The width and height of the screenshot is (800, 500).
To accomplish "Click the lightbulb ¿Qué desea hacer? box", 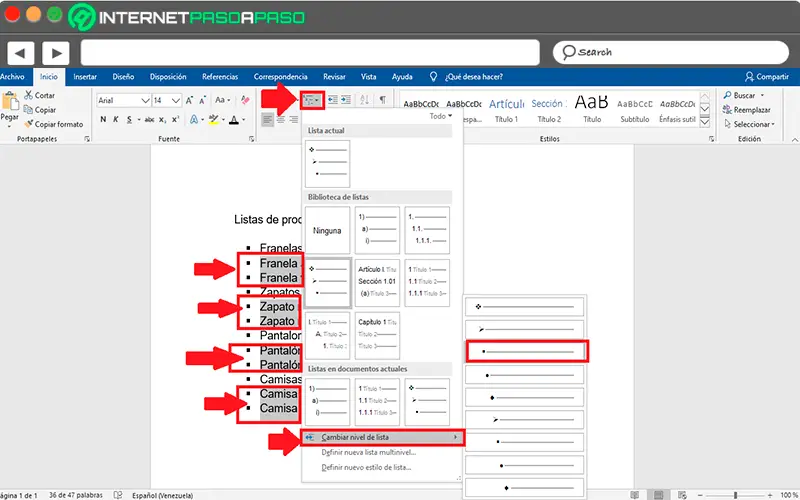I will [466, 77].
